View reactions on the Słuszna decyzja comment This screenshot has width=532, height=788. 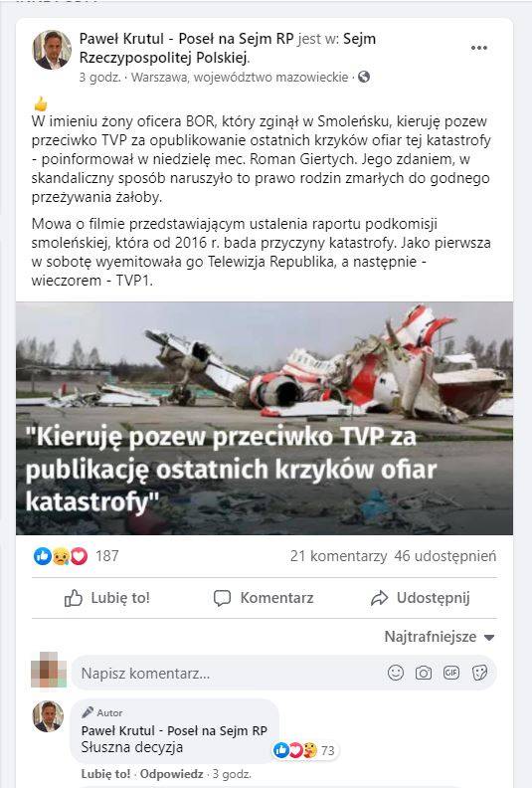pos(304,750)
